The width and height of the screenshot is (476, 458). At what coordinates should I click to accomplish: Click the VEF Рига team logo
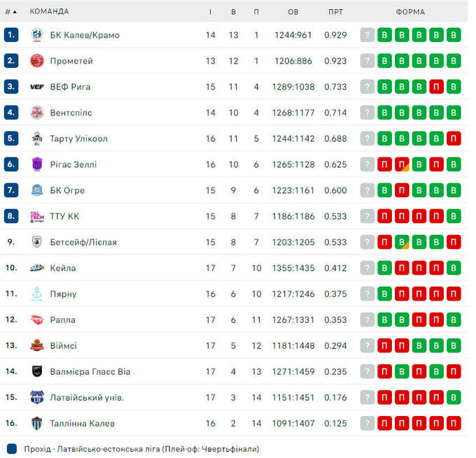point(37,87)
